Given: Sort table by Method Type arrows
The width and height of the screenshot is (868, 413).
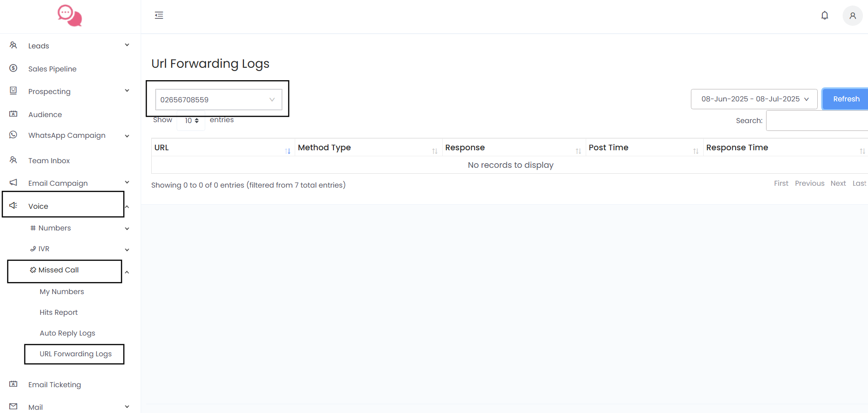Looking at the screenshot, I should pyautogui.click(x=434, y=151).
